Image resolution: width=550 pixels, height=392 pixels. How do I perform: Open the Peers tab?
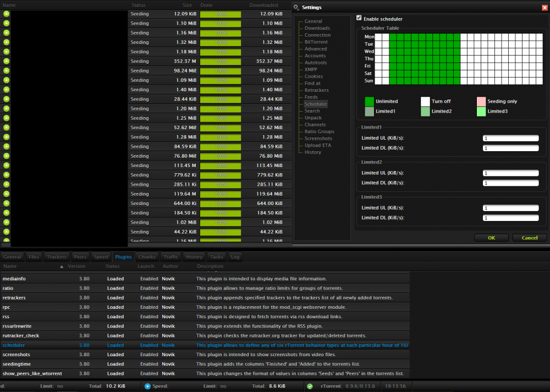click(80, 257)
